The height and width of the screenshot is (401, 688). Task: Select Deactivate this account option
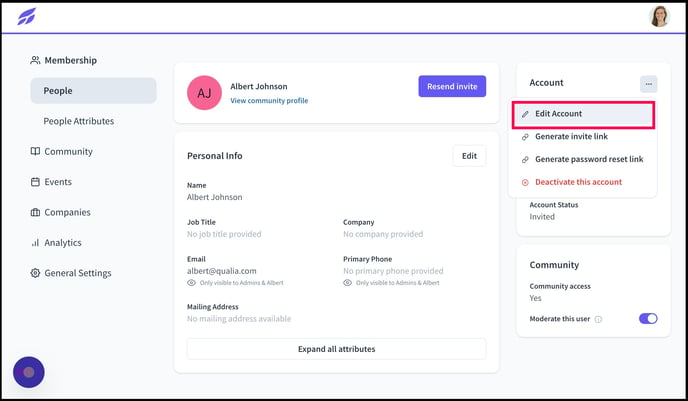click(582, 182)
